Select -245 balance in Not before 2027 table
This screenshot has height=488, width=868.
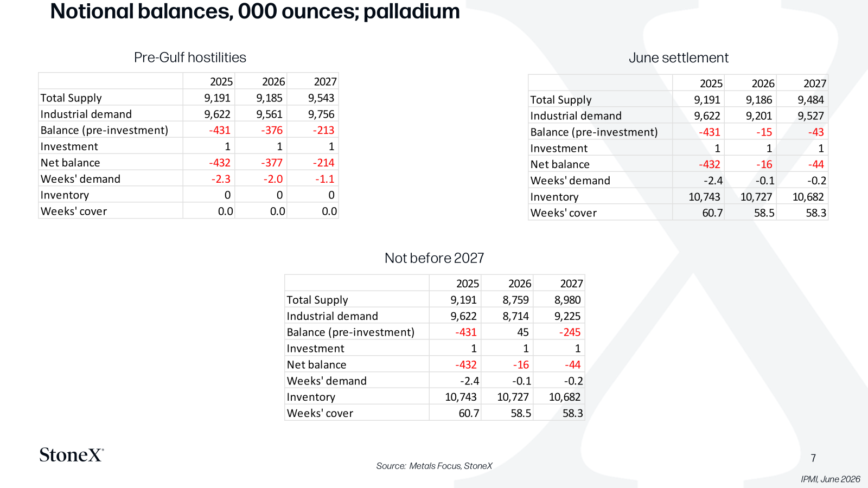coord(570,332)
